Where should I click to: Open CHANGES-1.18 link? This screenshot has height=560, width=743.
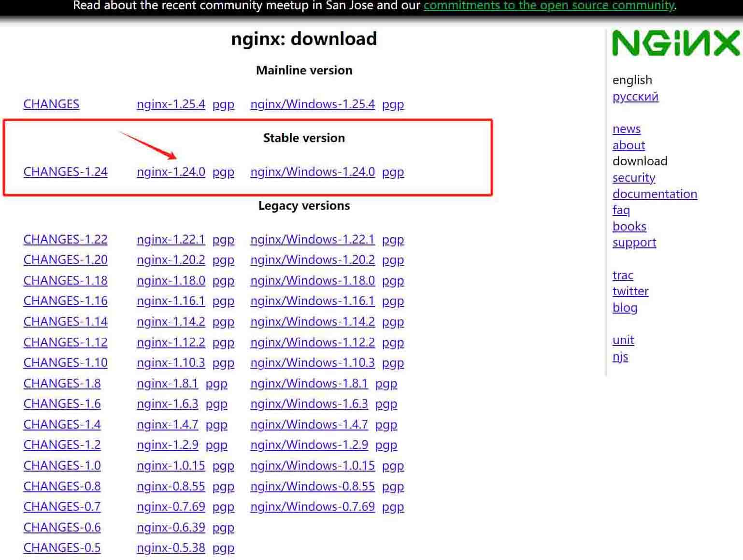(x=66, y=281)
